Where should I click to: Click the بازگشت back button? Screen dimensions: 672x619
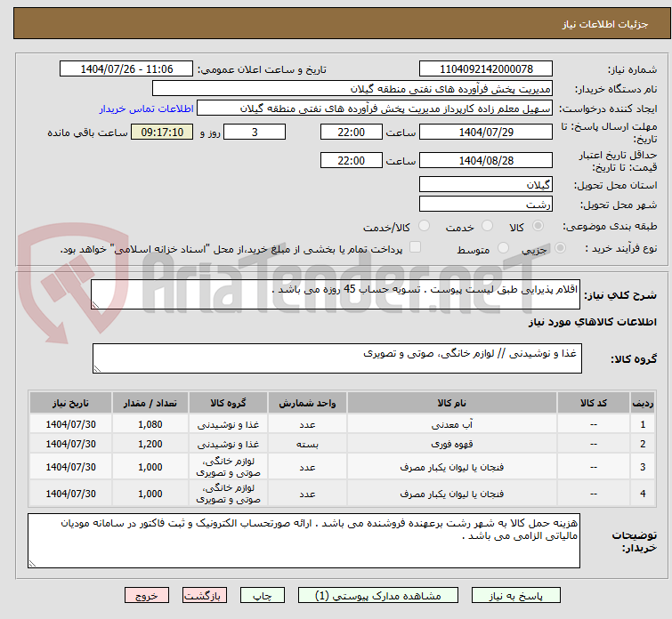205,596
